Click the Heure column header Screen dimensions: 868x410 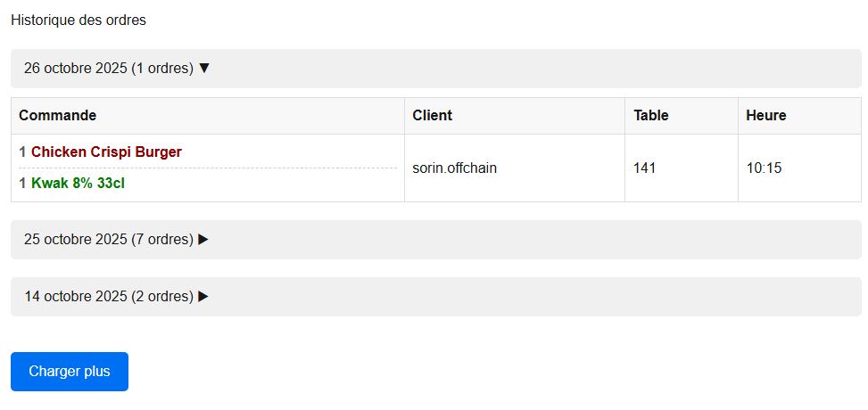click(x=766, y=116)
